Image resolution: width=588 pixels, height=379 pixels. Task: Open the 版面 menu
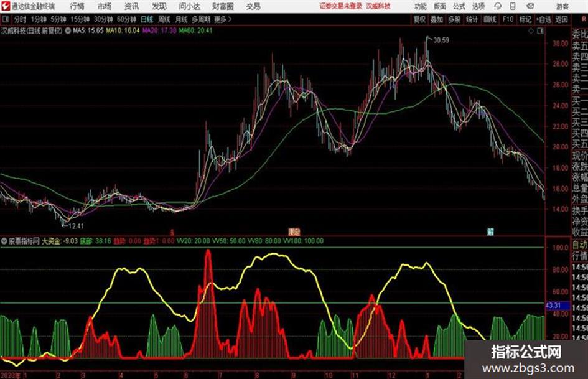tap(440, 6)
